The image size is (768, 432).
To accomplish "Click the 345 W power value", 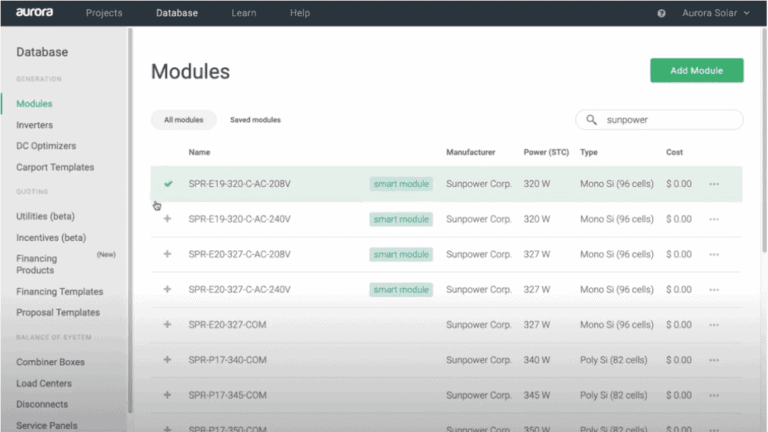I will tap(537, 395).
